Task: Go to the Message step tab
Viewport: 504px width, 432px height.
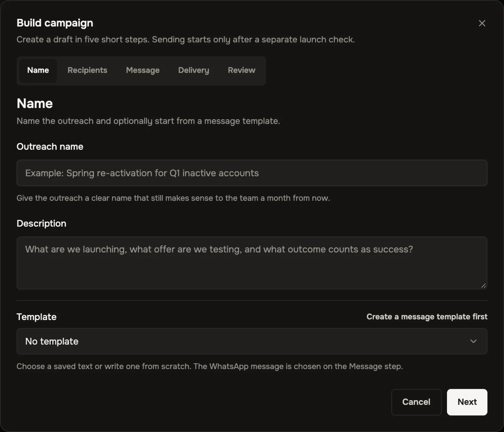Action: 143,70
